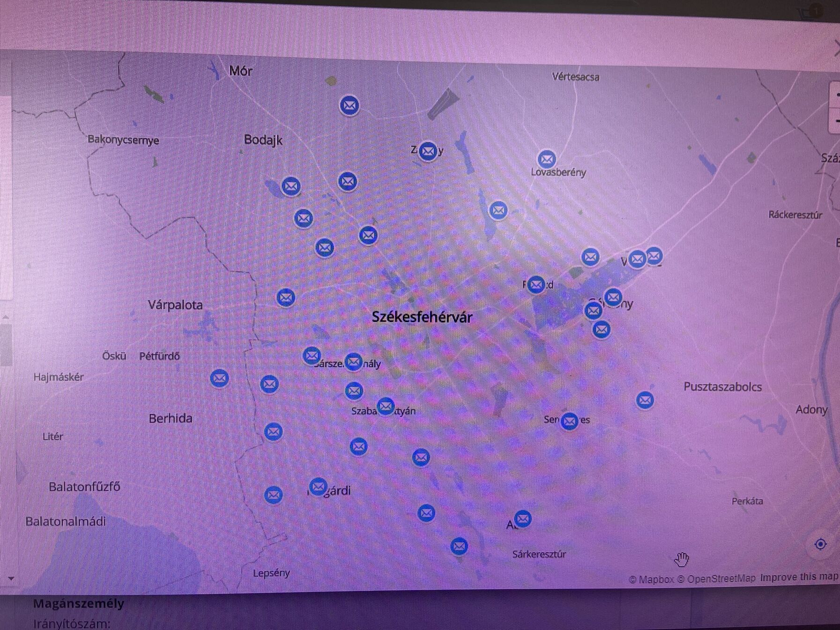The width and height of the screenshot is (840, 630).
Task: Zoom out with the map minus control
Action: [836, 121]
